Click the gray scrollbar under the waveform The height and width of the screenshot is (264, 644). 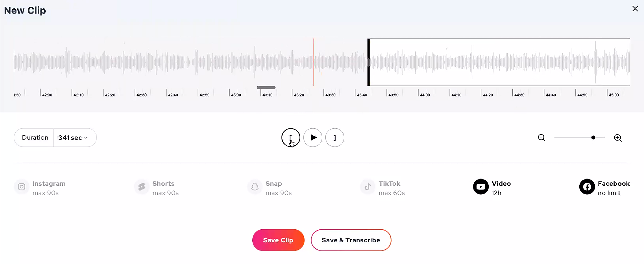[266, 87]
